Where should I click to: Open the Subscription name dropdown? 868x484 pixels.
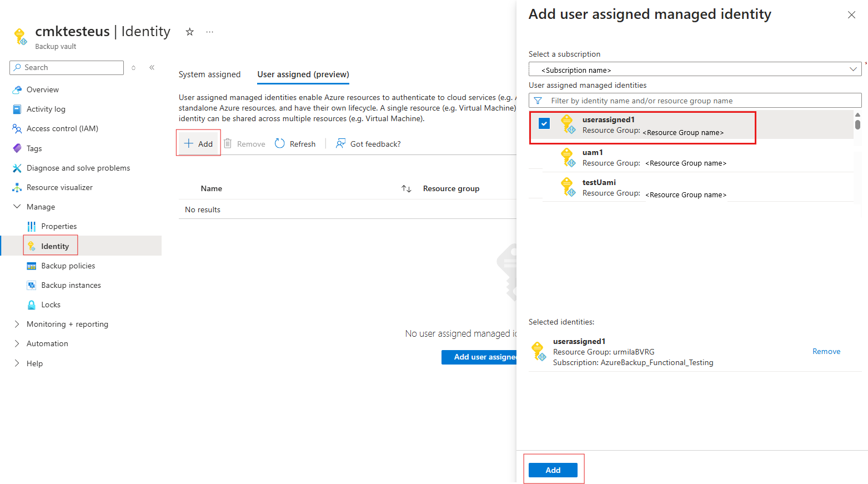click(x=694, y=69)
